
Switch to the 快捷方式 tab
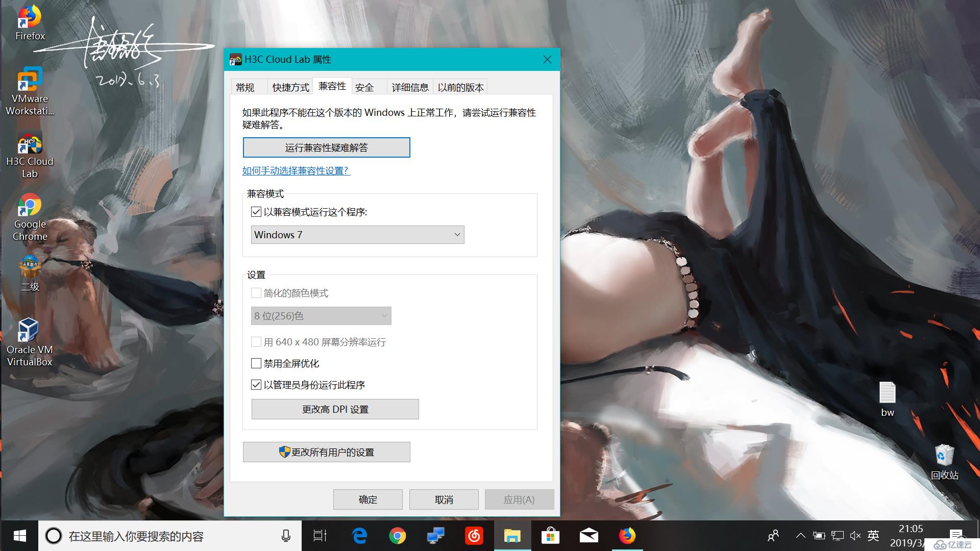click(291, 87)
